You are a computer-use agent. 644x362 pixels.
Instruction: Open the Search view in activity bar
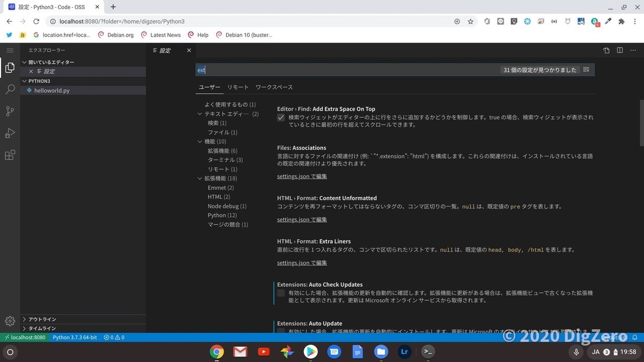10,90
